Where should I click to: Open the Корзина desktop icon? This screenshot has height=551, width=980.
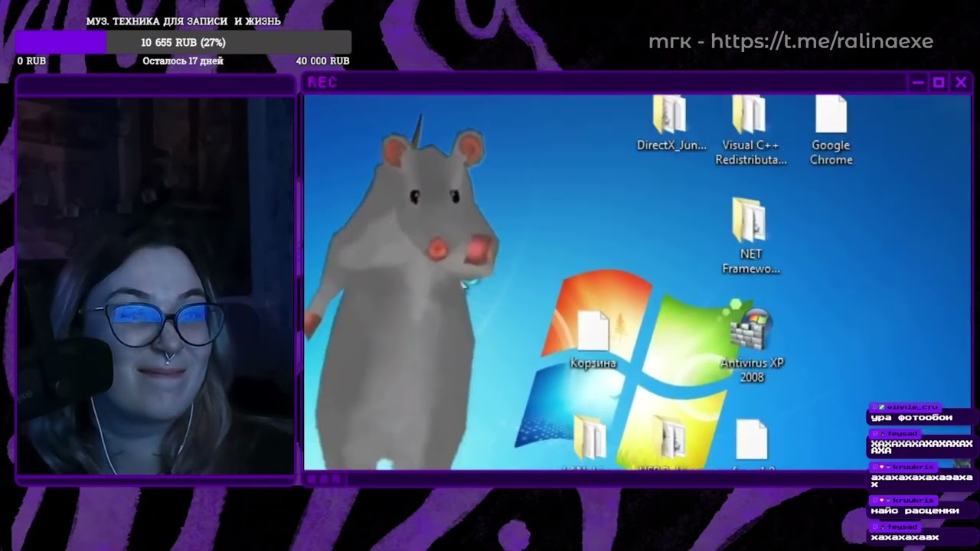click(x=593, y=331)
